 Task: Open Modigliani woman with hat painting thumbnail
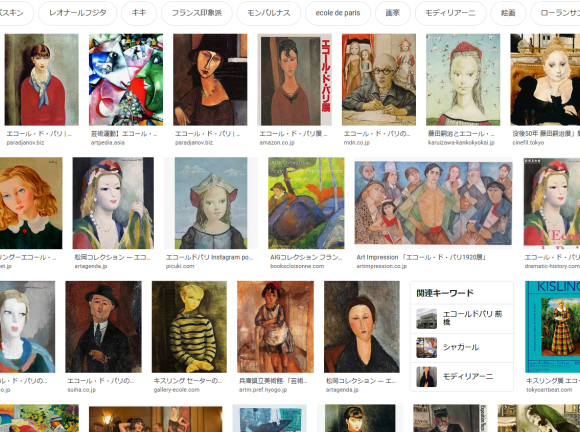click(210, 80)
